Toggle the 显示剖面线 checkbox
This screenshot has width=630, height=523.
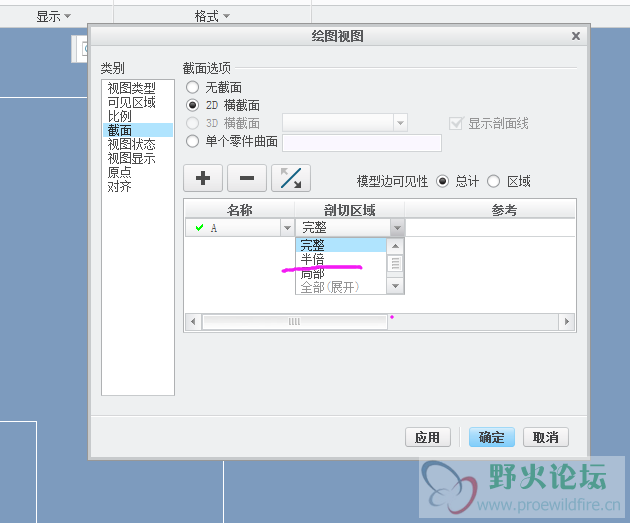(456, 123)
